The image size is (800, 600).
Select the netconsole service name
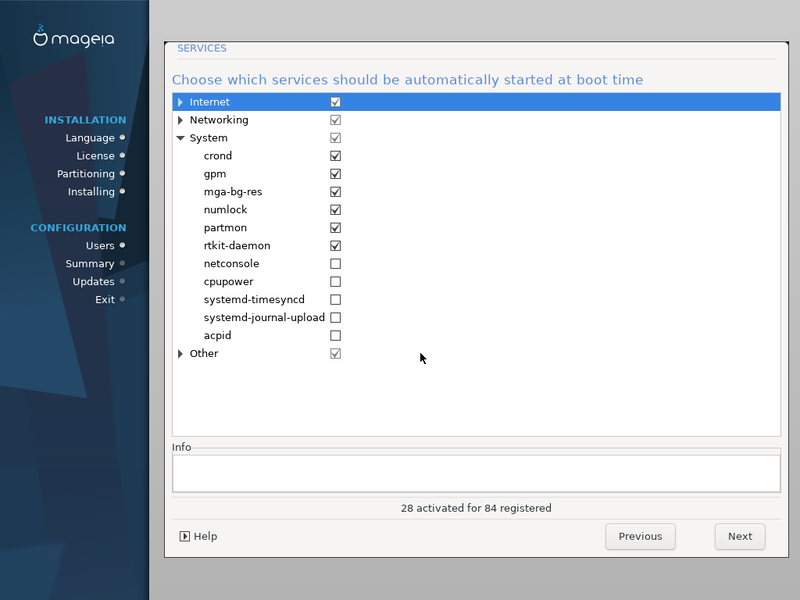[232, 264]
